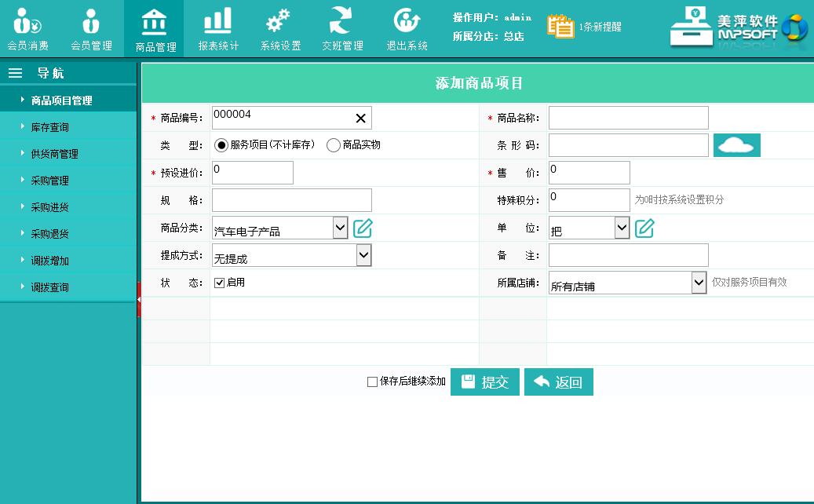Select 服务项目(不计库存) radio button
The height and width of the screenshot is (504, 814).
click(x=221, y=145)
